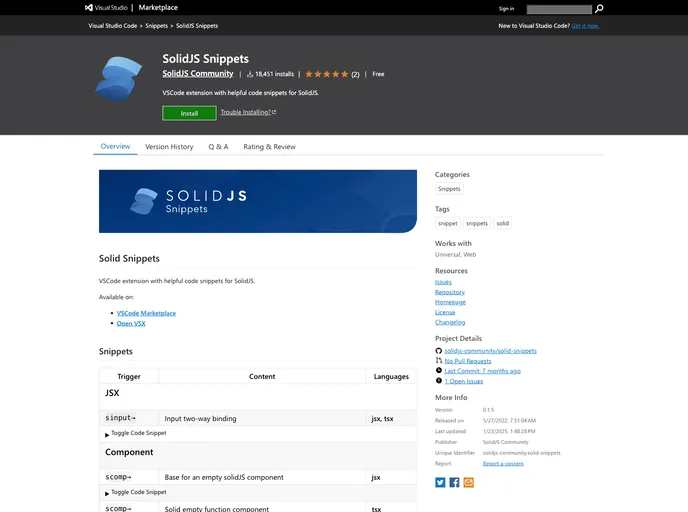This screenshot has width=688, height=512.
Task: Click the sinput trigger cell
Action: point(129,418)
